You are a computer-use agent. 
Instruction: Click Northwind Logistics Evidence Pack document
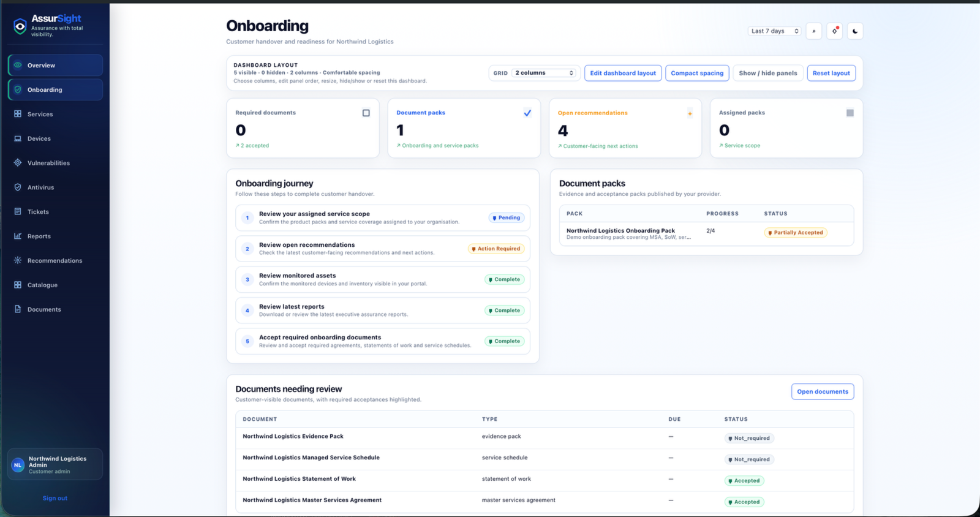[293, 437]
